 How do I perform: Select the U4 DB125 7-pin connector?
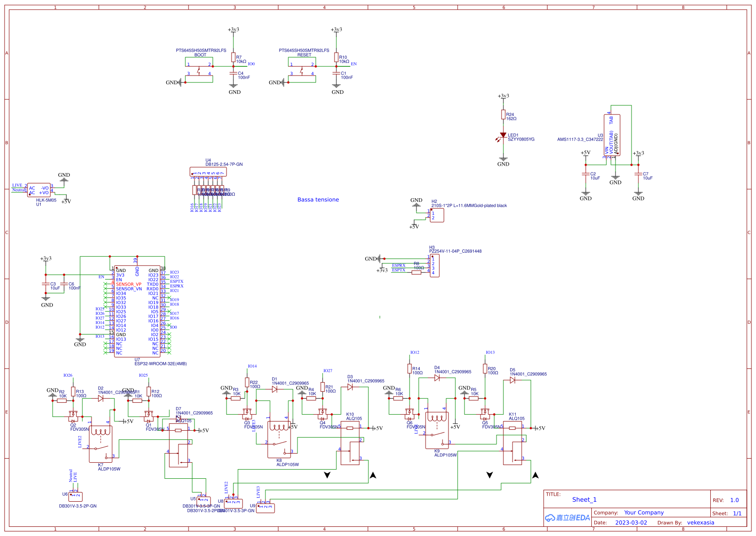click(x=208, y=172)
